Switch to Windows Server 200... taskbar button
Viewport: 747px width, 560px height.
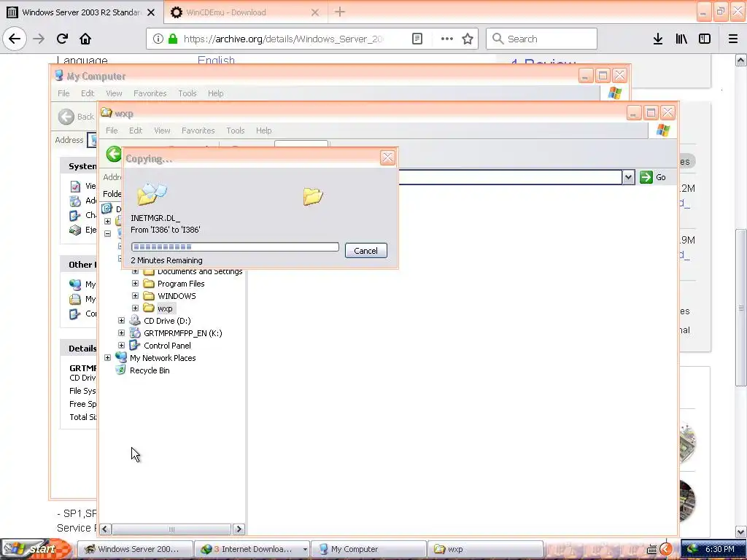(135, 549)
